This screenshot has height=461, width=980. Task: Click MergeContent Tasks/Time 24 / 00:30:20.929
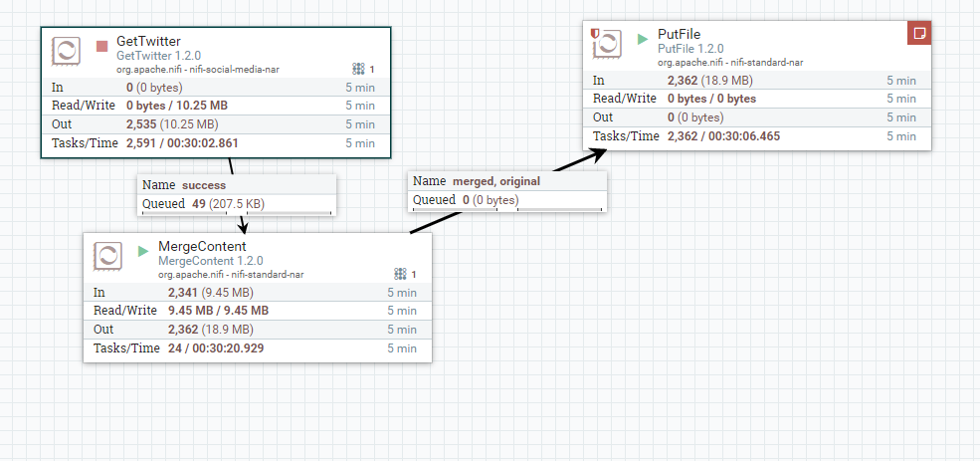(216, 347)
